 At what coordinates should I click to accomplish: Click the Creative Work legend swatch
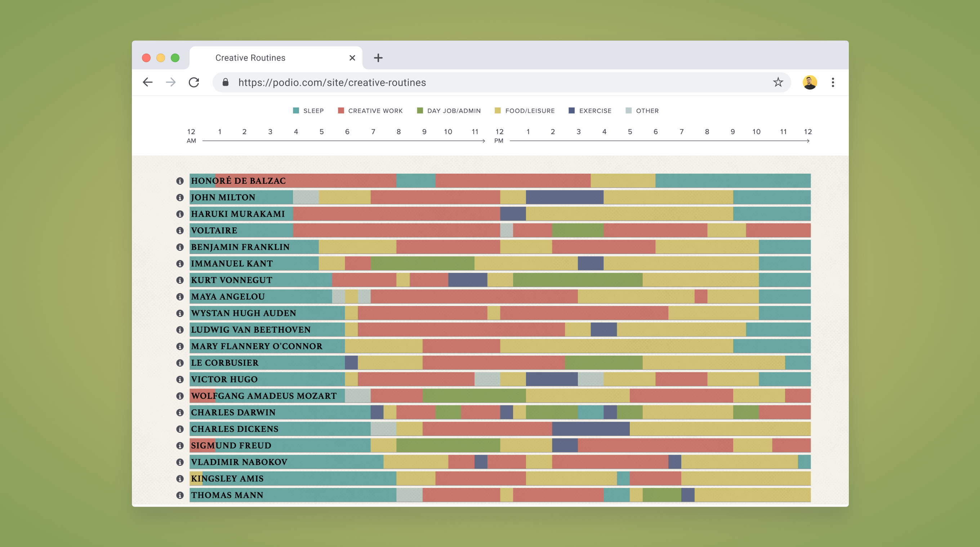point(341,110)
